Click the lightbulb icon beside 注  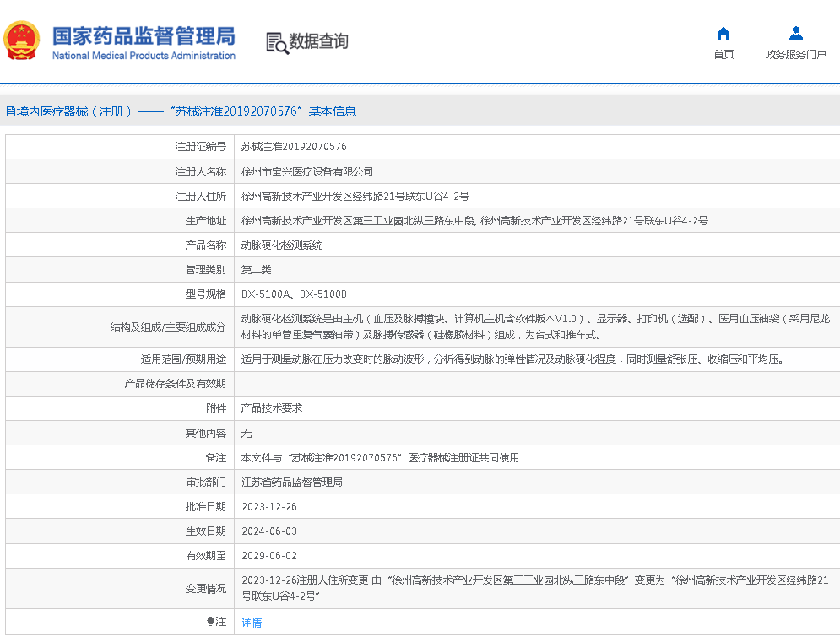(x=211, y=622)
